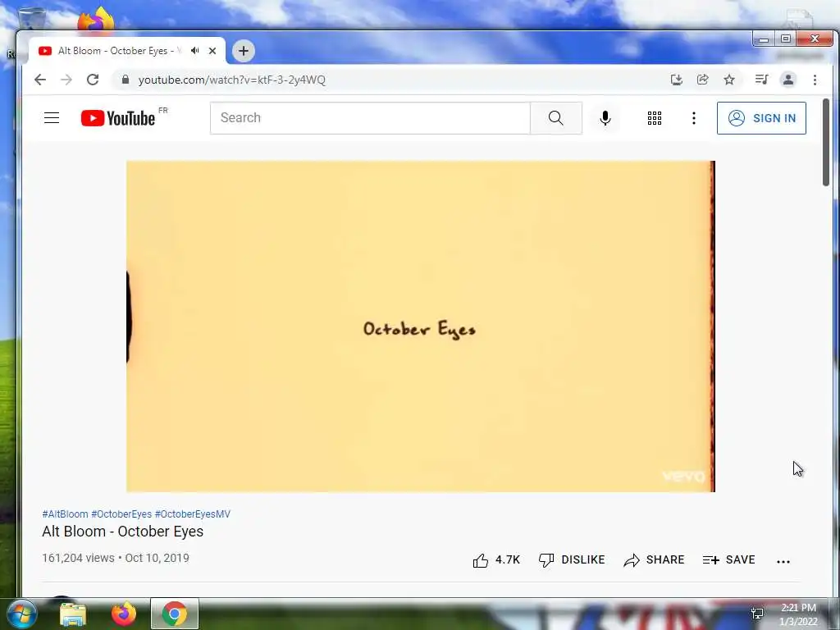Open the YouTube apps grid

pyautogui.click(x=654, y=118)
